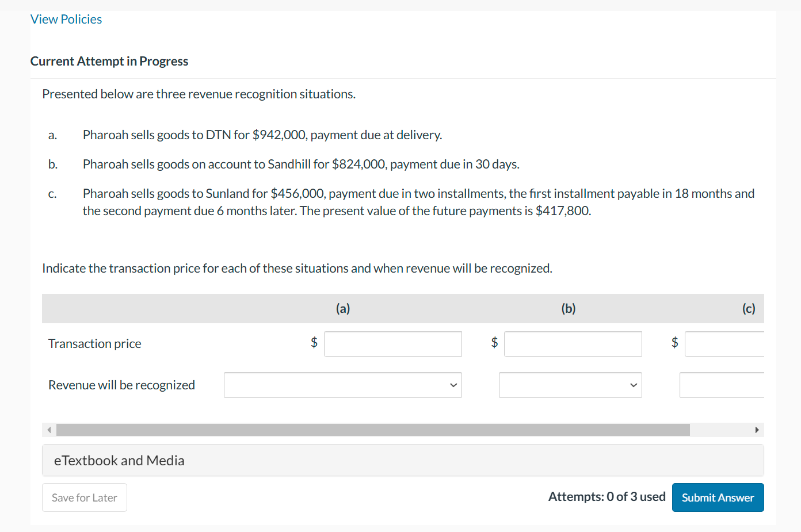Image resolution: width=801 pixels, height=532 pixels.
Task: Click the chevron on dropdown (b)
Action: coord(633,385)
